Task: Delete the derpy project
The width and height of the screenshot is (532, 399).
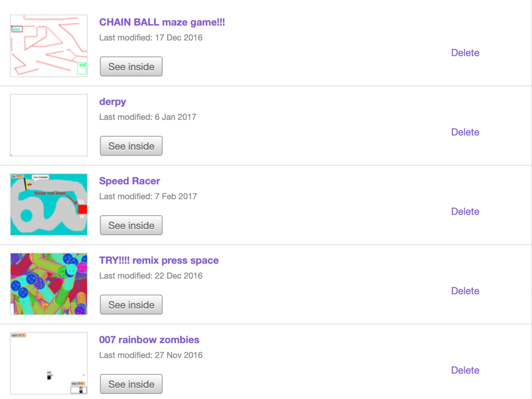Action: tap(465, 132)
